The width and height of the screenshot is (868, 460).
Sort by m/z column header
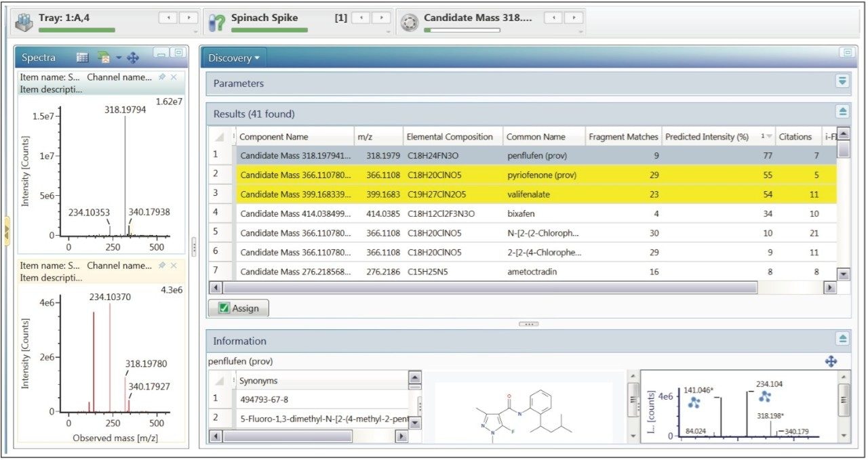click(x=378, y=137)
